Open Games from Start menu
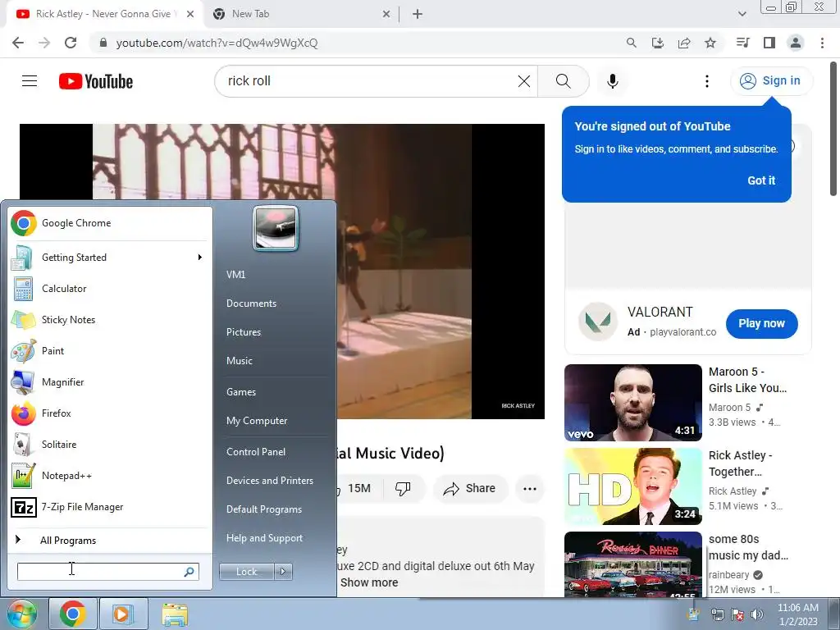 click(241, 392)
